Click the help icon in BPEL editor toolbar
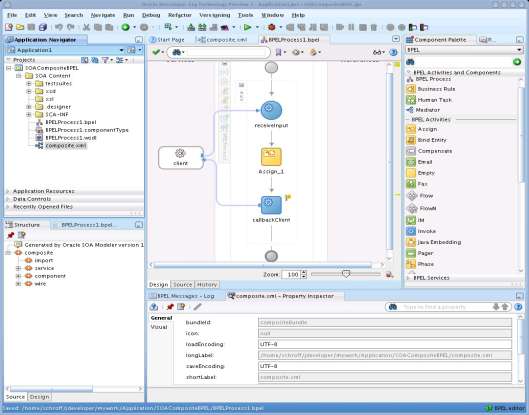The image size is (529, 415). 393,52
